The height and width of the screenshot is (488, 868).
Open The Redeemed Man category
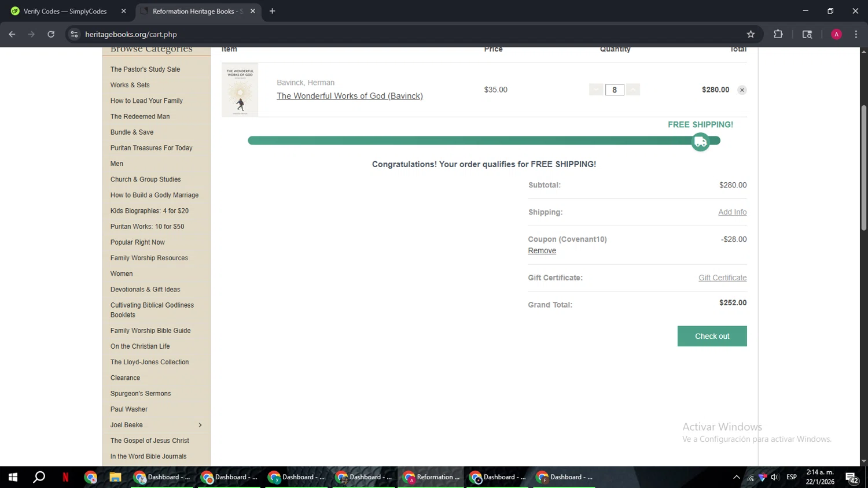tap(140, 116)
